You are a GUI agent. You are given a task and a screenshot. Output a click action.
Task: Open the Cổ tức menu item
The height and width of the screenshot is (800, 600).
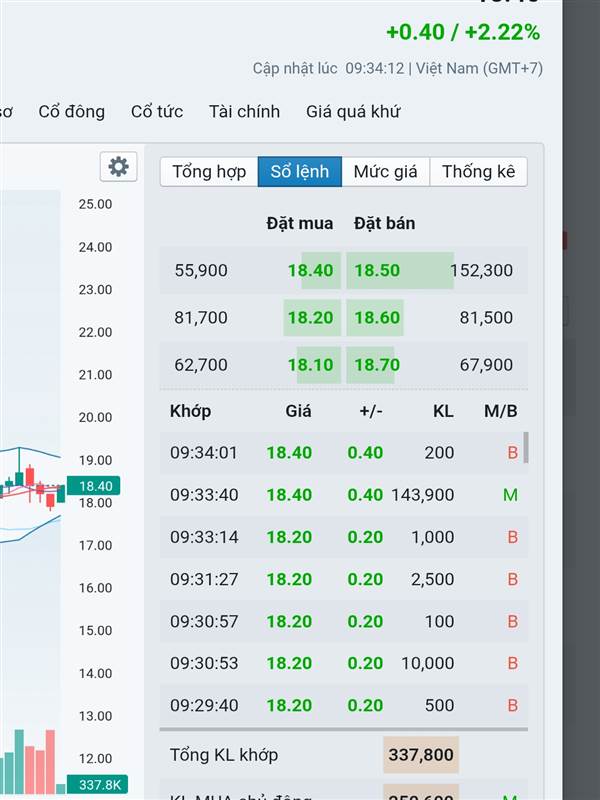(157, 111)
